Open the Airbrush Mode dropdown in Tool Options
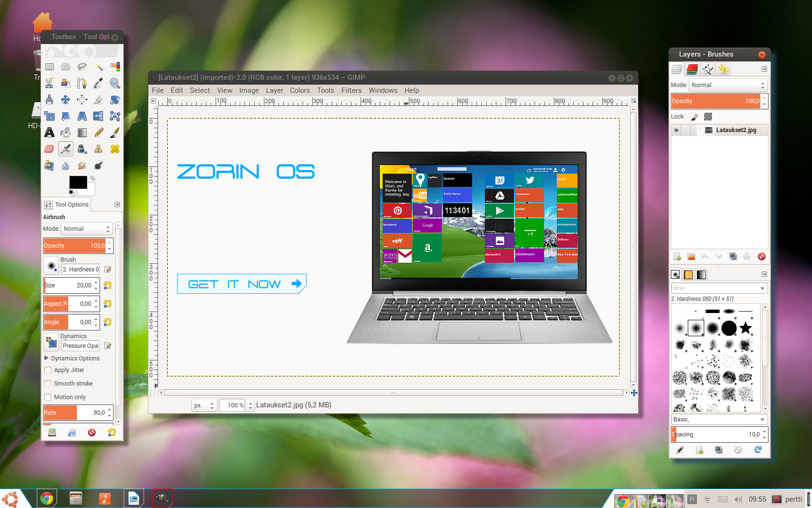The width and height of the screenshot is (812, 508). [x=87, y=229]
